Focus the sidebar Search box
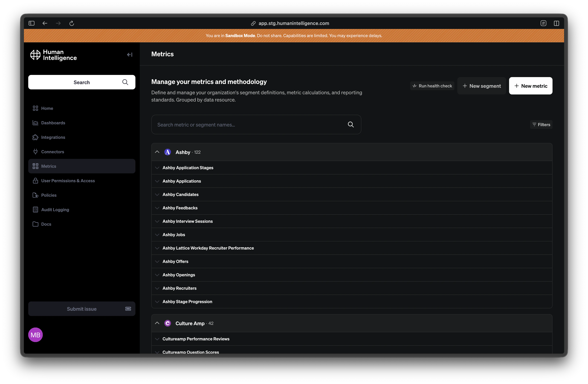 pos(82,82)
